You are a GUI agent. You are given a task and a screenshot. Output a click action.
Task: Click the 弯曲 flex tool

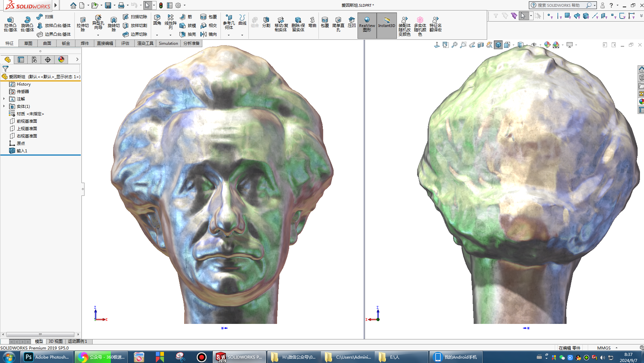pos(312,22)
